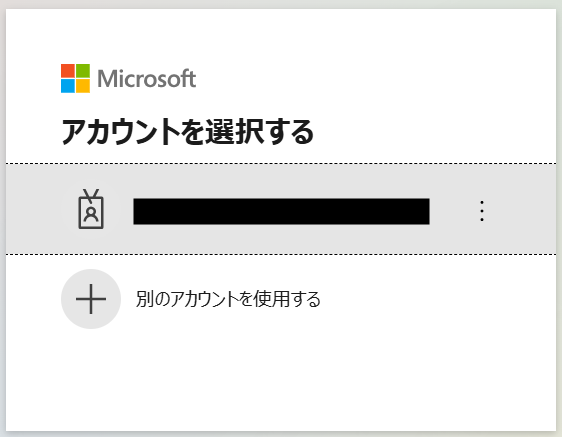Click the green square of Microsoft logo

tap(83, 71)
